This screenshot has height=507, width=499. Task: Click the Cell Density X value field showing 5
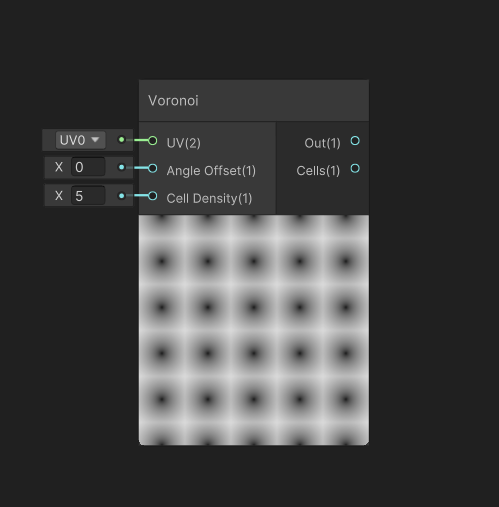point(88,196)
